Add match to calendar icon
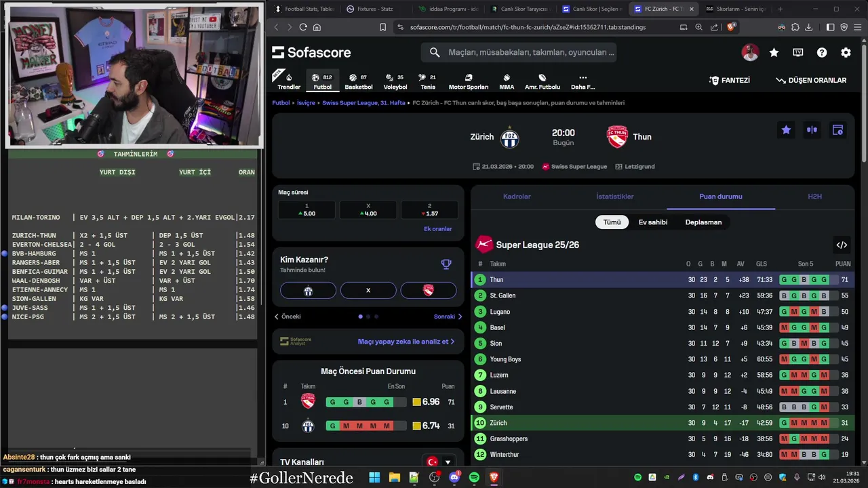The image size is (868, 488). pyautogui.click(x=837, y=130)
